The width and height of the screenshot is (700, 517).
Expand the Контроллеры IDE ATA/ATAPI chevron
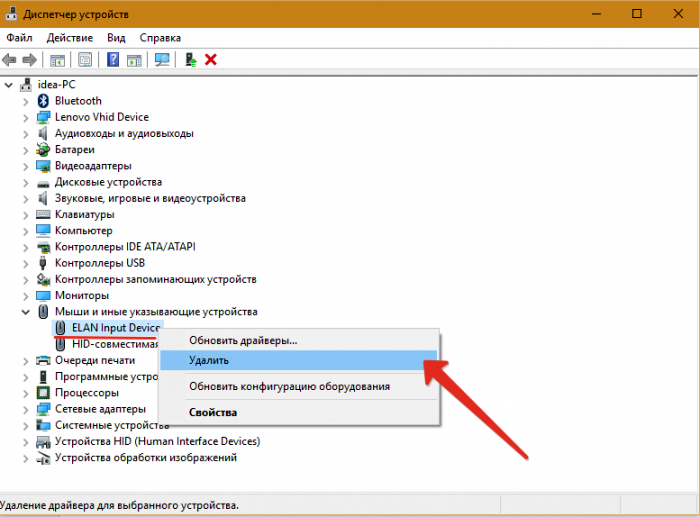coord(26,248)
